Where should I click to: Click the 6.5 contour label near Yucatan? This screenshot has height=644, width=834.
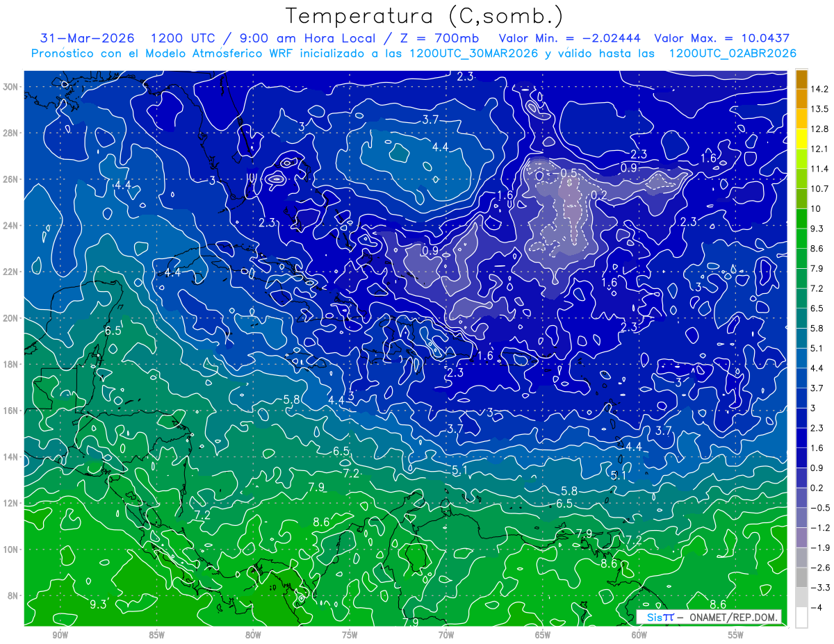(x=113, y=331)
